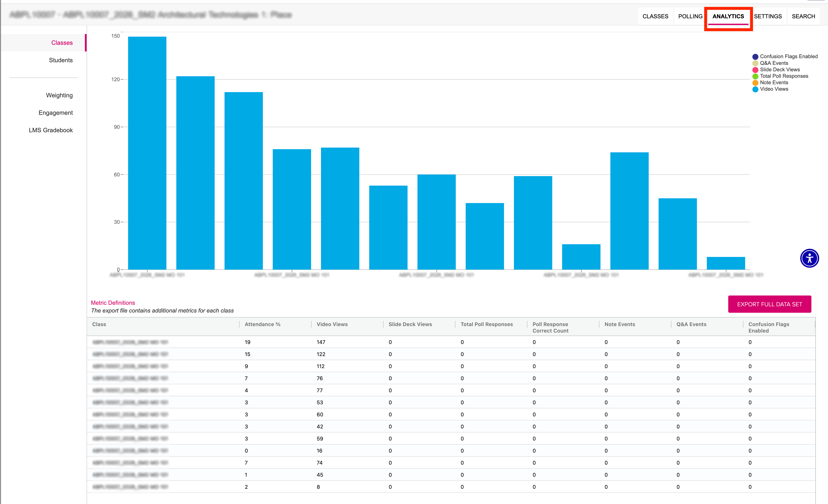Sort by Confusion Flags Enabled column header

pos(769,327)
